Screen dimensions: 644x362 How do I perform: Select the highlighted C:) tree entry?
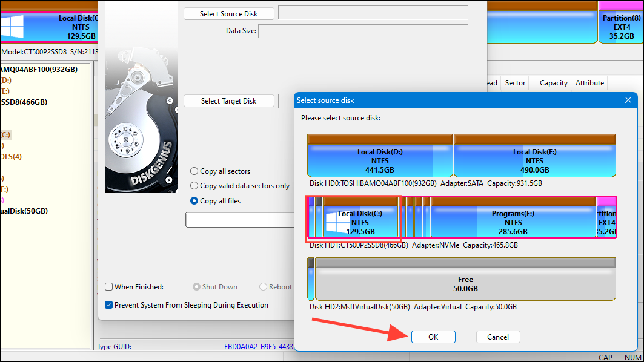[x=5, y=134]
